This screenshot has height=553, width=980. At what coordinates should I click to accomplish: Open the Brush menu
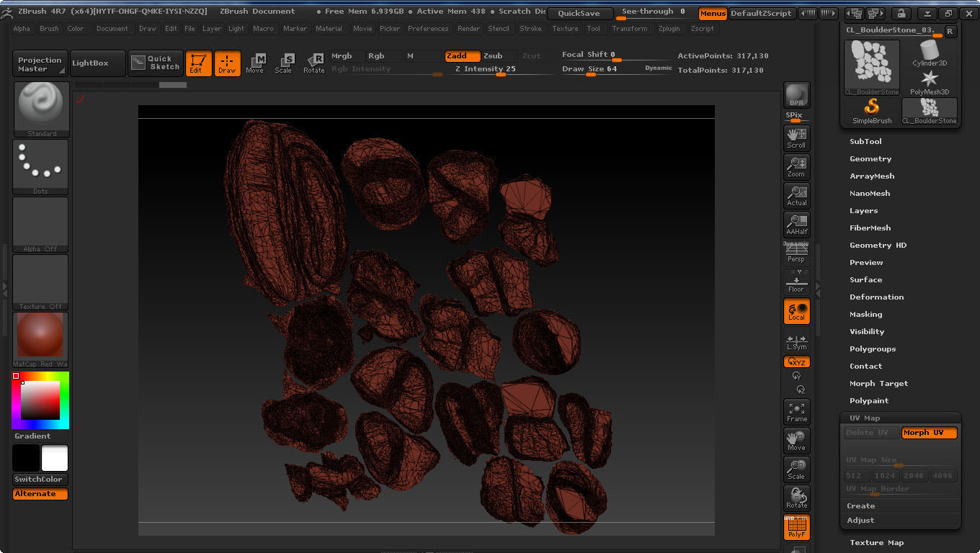[49, 29]
